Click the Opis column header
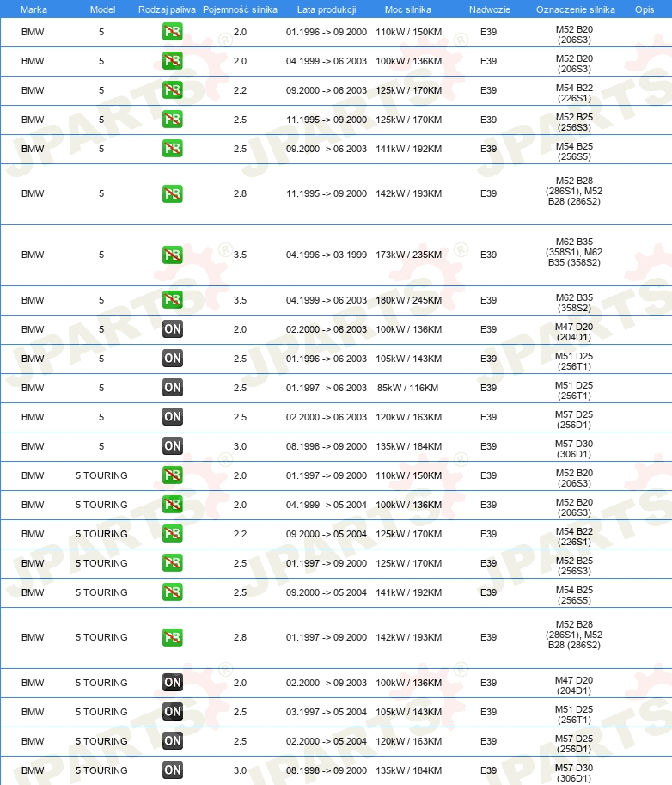Screen dimensions: 672x785 pyautogui.click(x=645, y=9)
